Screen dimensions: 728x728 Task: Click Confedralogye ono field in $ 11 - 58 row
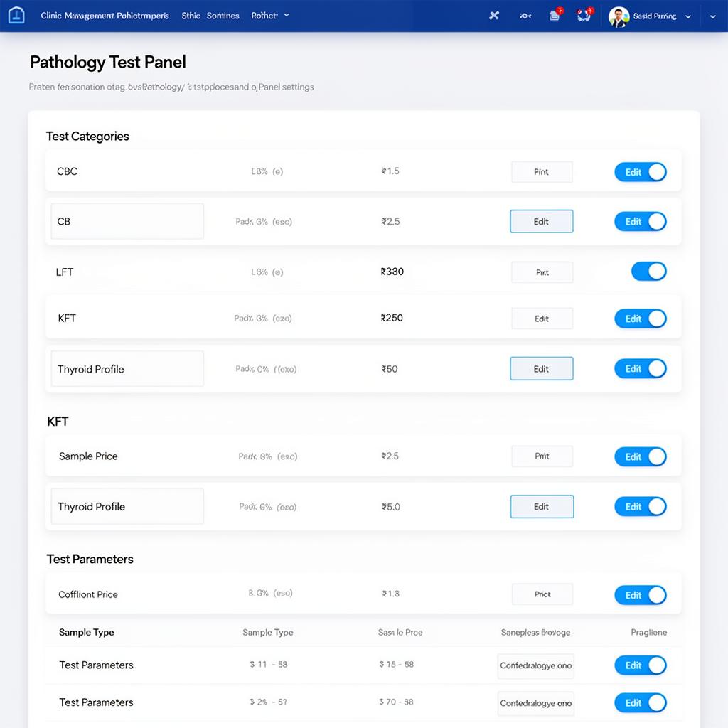click(536, 665)
